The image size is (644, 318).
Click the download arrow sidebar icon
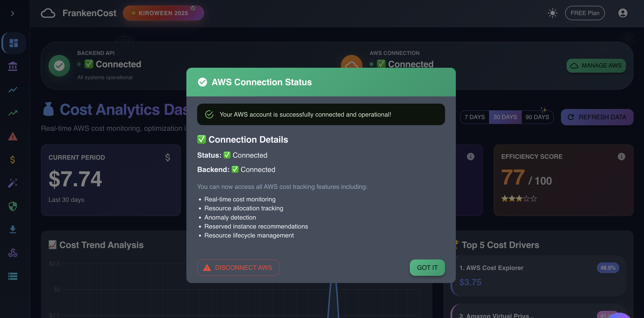(x=13, y=229)
